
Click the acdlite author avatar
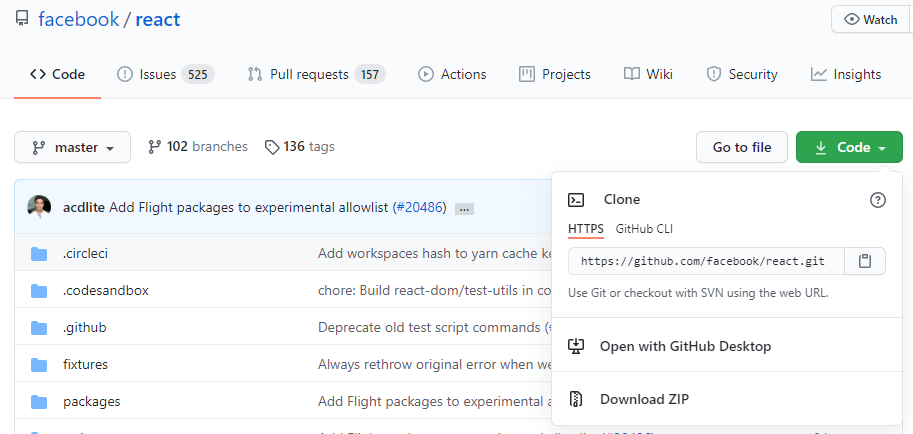tap(39, 207)
